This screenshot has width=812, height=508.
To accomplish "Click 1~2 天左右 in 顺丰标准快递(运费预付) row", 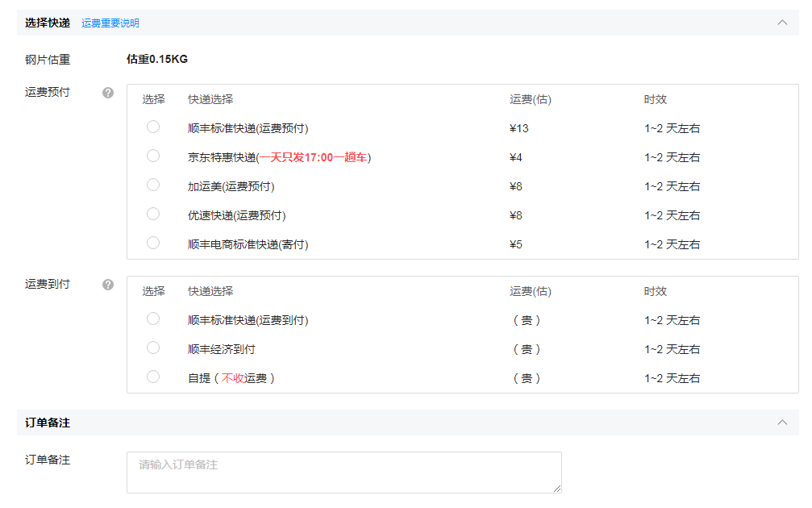I will tap(672, 128).
